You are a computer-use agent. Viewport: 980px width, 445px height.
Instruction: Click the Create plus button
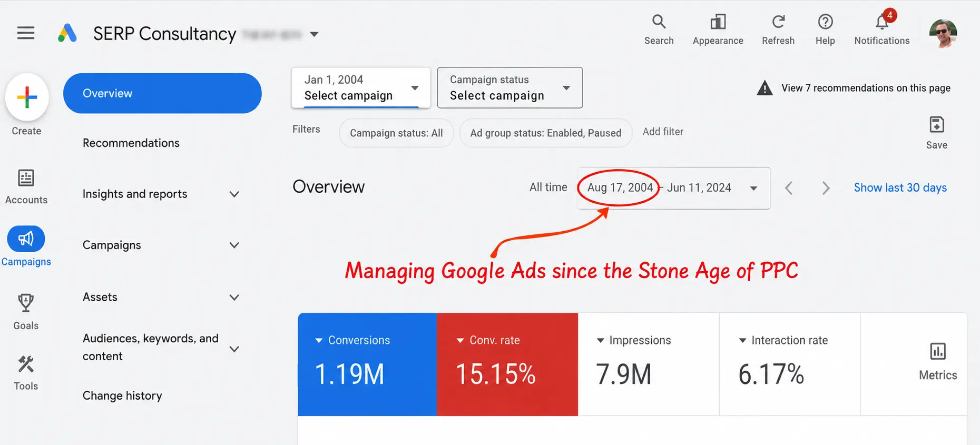27,97
